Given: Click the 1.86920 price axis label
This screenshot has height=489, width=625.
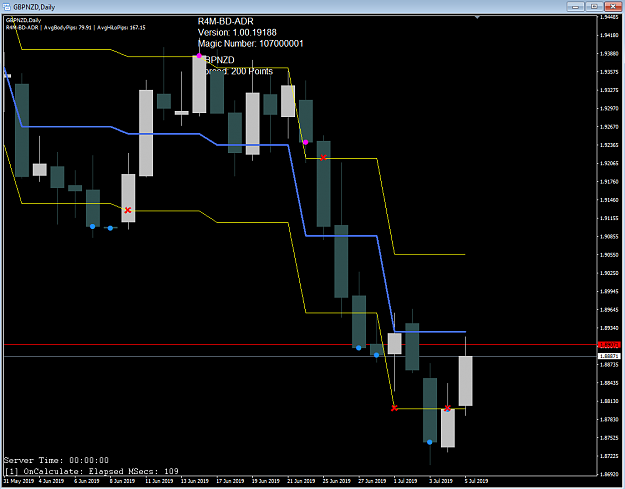Looking at the screenshot, I should 610,474.
